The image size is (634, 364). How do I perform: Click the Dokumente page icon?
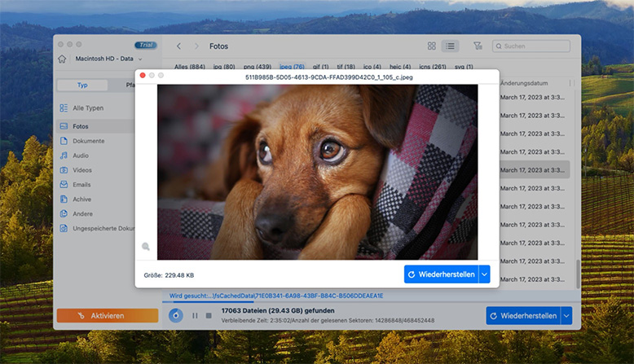(64, 141)
